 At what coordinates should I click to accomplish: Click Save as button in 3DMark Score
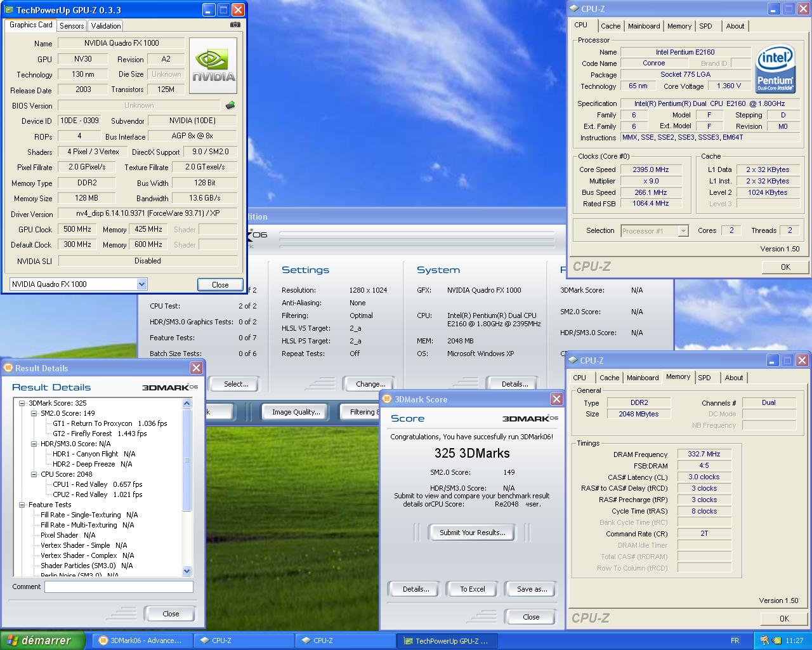(531, 589)
